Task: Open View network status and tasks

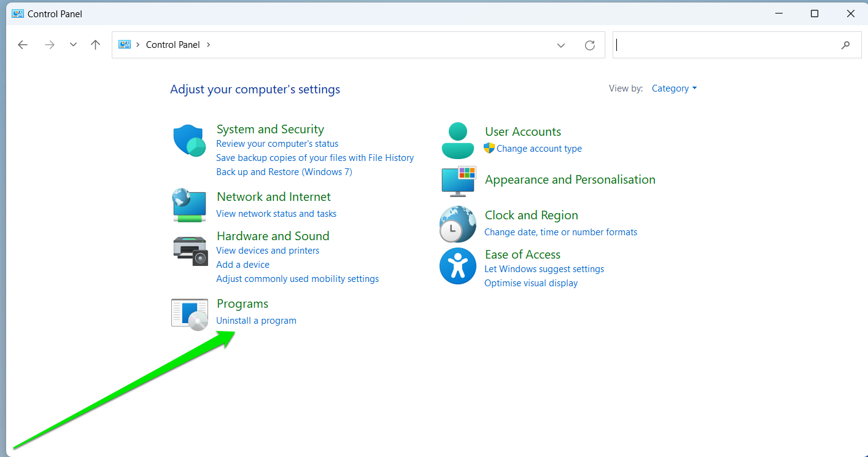Action: click(x=276, y=214)
